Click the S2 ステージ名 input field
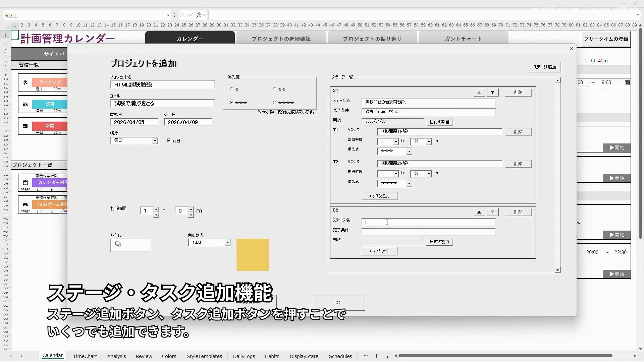Screen dimensions: 644x362 pyautogui.click(x=428, y=222)
